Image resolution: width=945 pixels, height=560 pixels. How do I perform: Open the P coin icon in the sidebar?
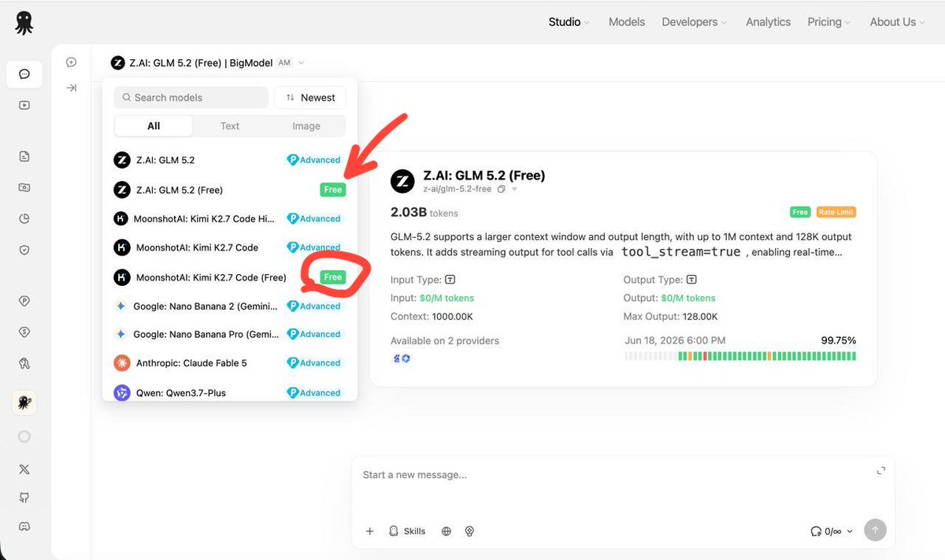[x=24, y=301]
